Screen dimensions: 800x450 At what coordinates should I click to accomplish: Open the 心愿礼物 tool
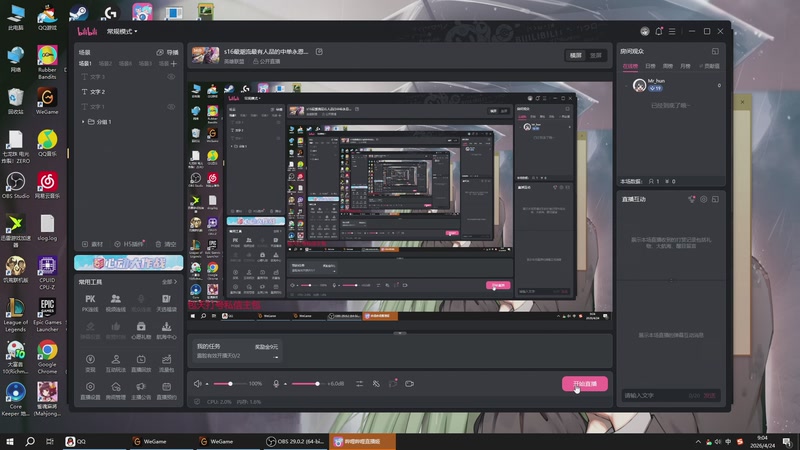point(141,330)
